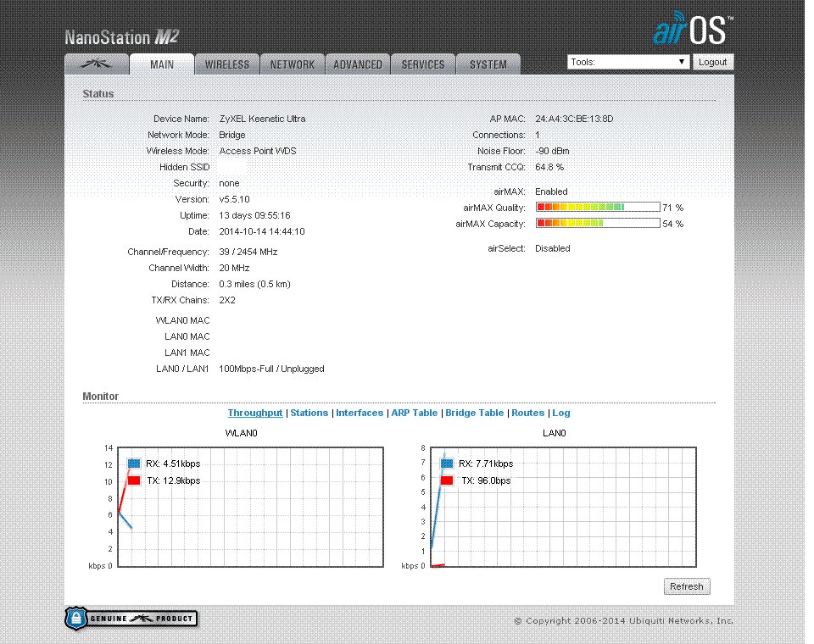Image resolution: width=814 pixels, height=644 pixels.
Task: Select noise floor '-90 dBm'
Action: [552, 151]
